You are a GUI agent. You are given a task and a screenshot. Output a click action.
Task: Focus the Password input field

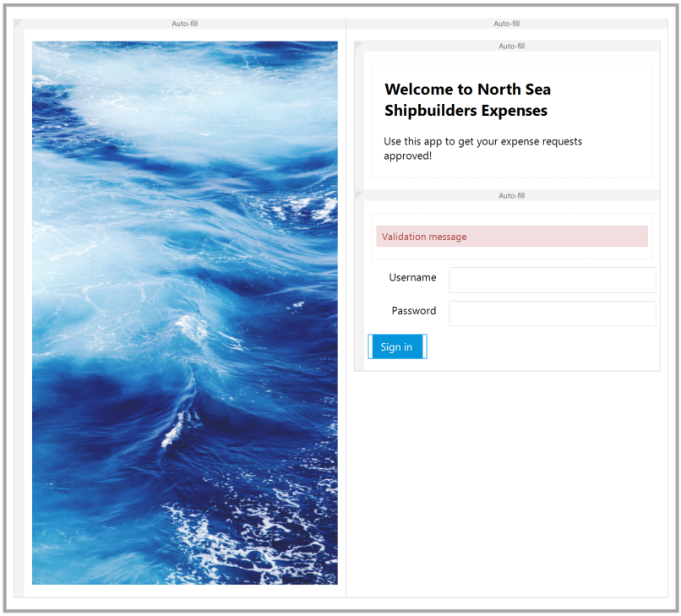click(553, 313)
